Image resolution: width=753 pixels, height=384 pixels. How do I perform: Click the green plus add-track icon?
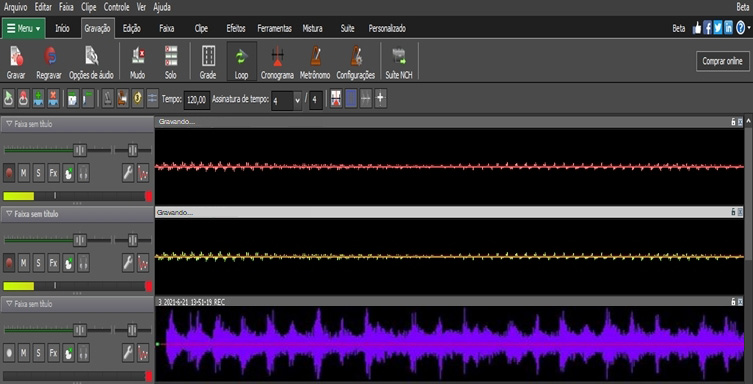pyautogui.click(x=38, y=99)
